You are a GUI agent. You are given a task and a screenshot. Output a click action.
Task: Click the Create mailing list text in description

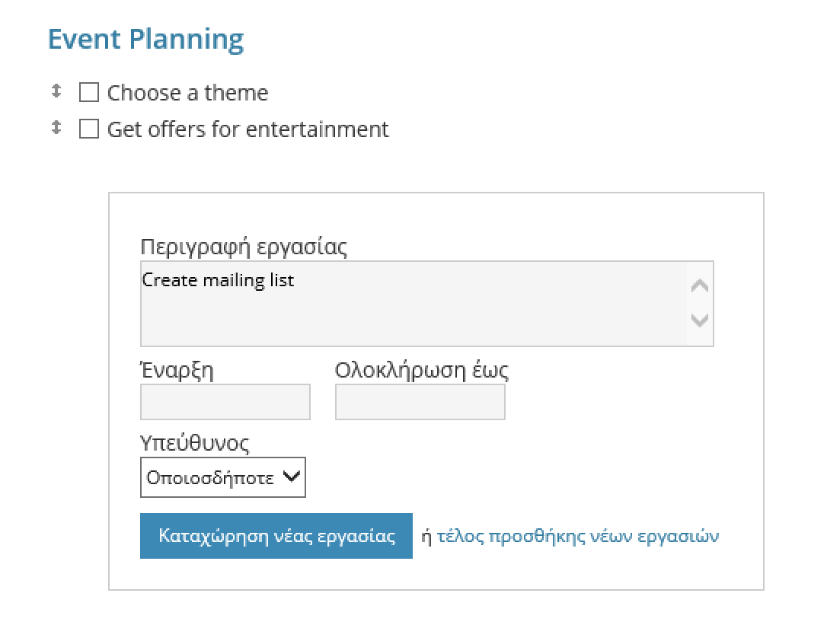(218, 280)
